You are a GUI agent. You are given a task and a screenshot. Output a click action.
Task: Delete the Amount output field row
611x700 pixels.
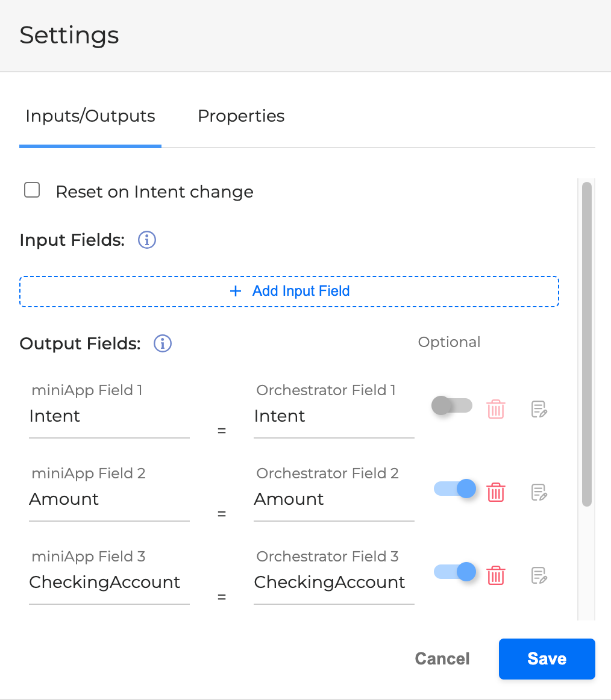point(495,492)
